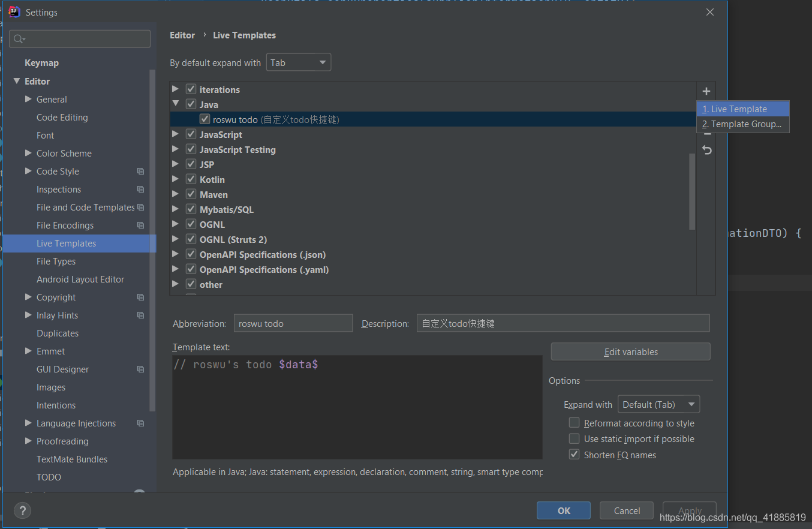This screenshot has height=529, width=812.
Task: Toggle the JavaScript group checkbox
Action: coord(191,134)
